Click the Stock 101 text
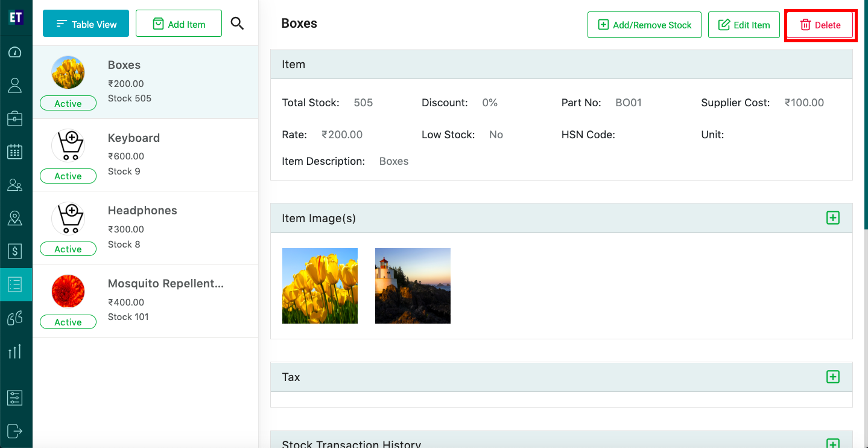Screen dimensions: 868x448 coord(128,316)
